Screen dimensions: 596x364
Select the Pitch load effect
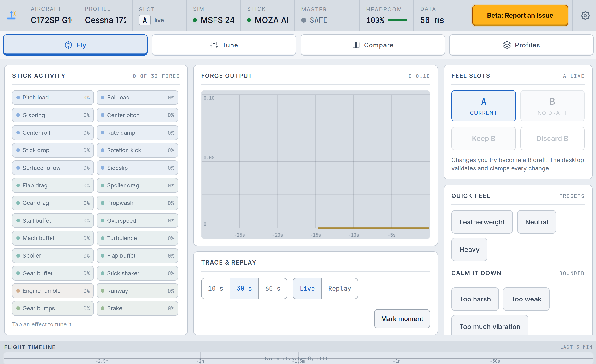53,98
